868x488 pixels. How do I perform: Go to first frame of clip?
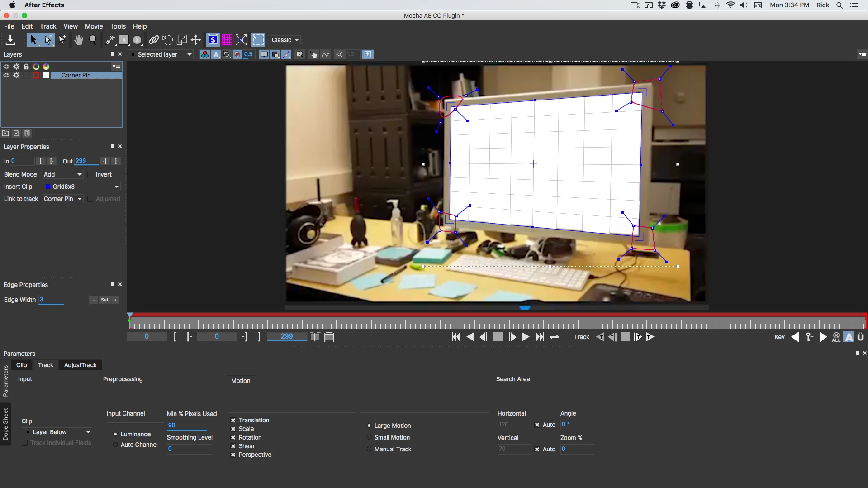pos(456,337)
